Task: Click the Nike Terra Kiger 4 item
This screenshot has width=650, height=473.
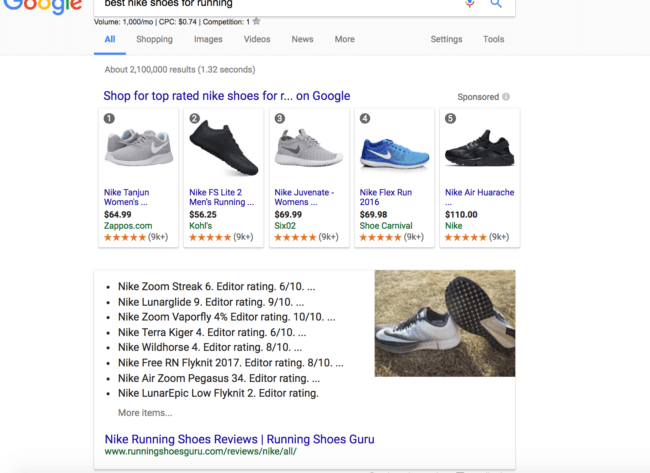Action: (x=212, y=332)
